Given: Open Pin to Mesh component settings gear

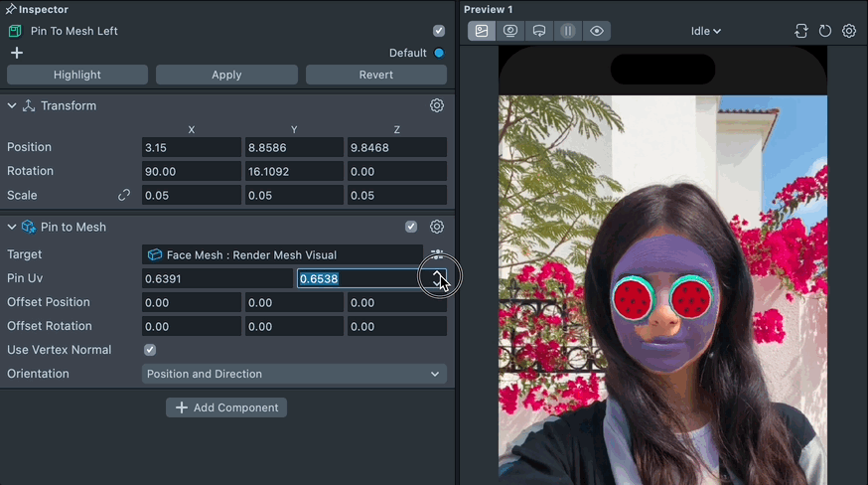Looking at the screenshot, I should (437, 227).
